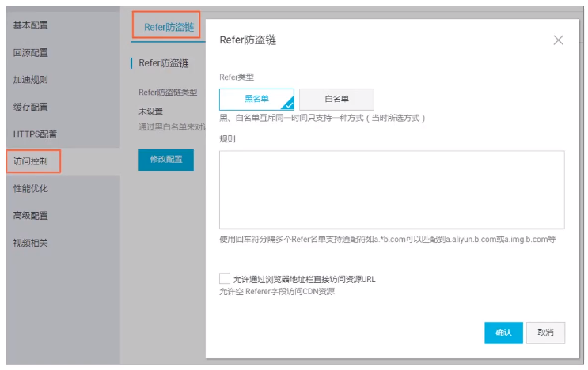
Task: Select the 白名单 Refer type
Action: coord(336,100)
